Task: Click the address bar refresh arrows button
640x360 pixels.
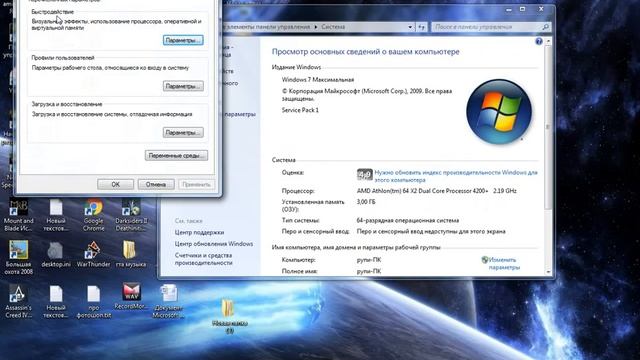Action: point(422,27)
